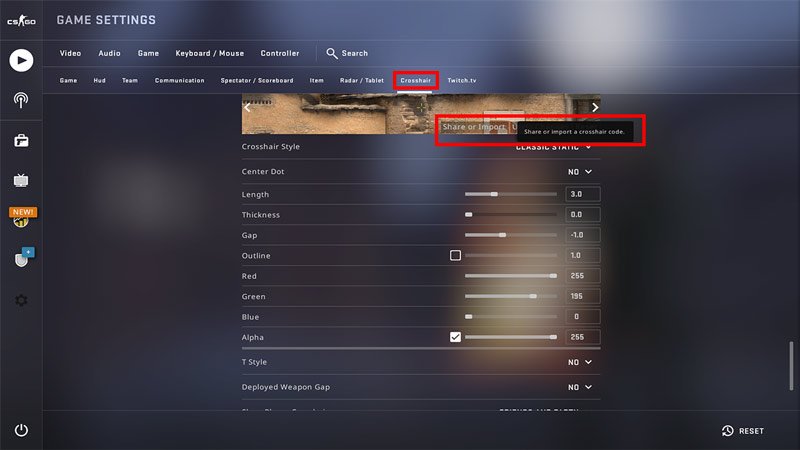Open the NEW badge operation icon
The image size is (800, 450).
click(22, 217)
